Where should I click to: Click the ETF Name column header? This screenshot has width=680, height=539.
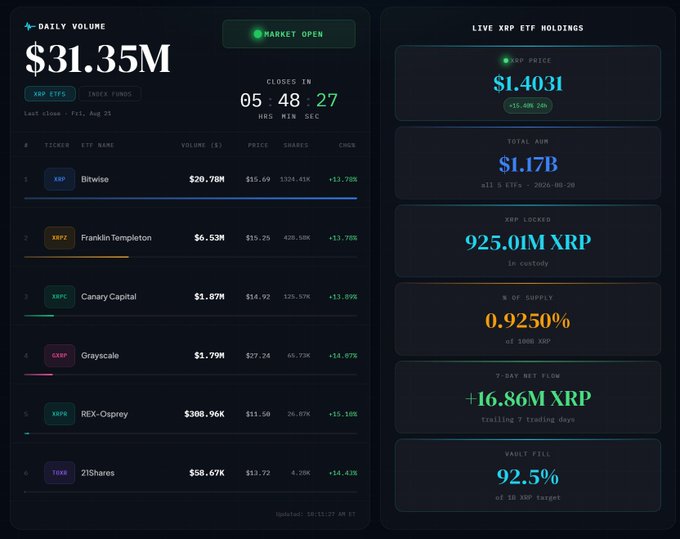pos(98,145)
